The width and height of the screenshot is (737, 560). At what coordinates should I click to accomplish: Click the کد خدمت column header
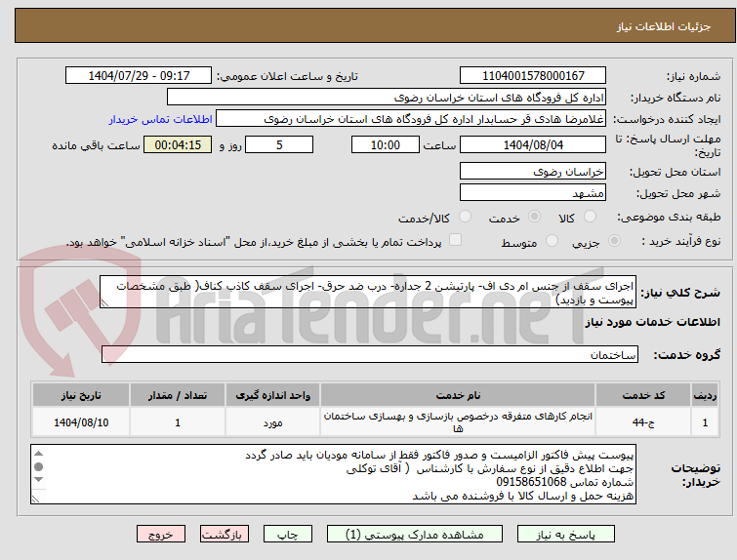point(643,395)
